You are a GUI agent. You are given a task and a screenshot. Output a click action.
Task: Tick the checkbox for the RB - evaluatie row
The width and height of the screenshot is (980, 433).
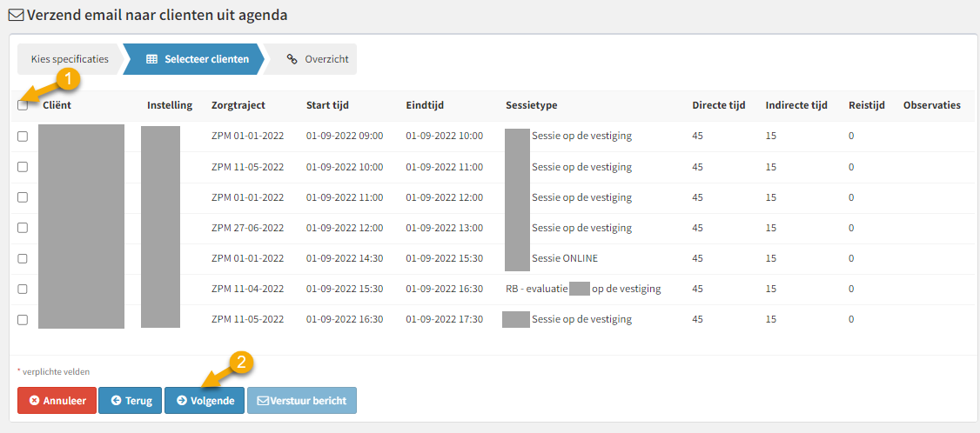click(x=23, y=289)
